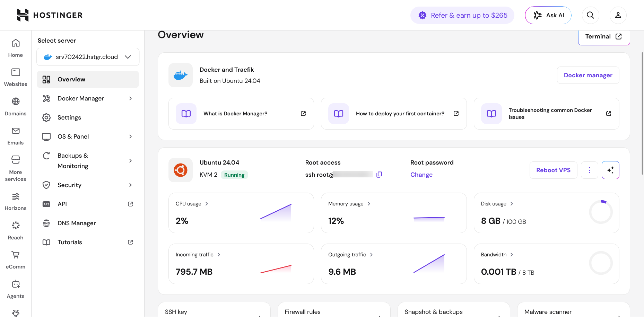
Task: Change the root password link
Action: tap(421, 175)
